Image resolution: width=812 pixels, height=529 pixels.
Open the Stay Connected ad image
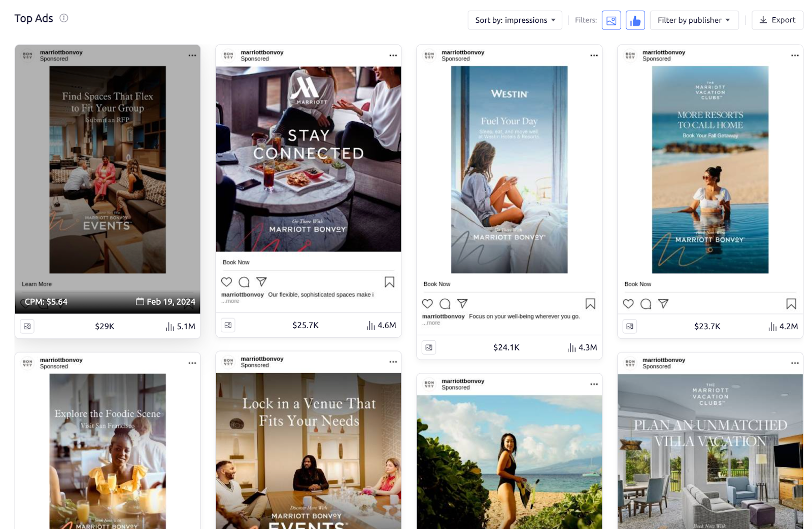tap(309, 159)
